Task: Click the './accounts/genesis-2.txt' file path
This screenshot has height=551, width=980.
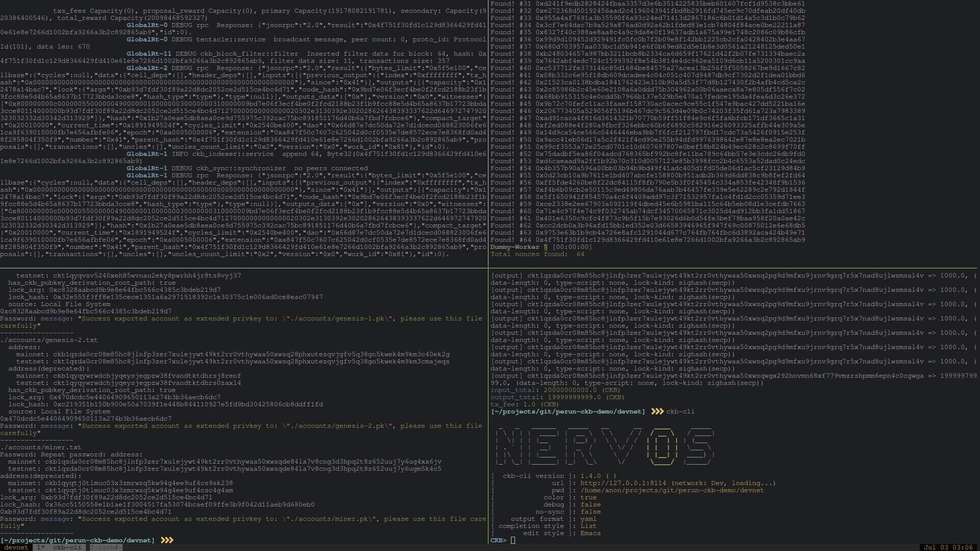Action: tap(49, 340)
